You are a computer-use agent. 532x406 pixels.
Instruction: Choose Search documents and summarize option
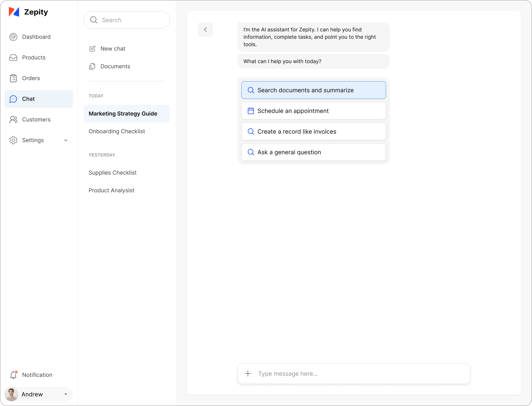313,90
